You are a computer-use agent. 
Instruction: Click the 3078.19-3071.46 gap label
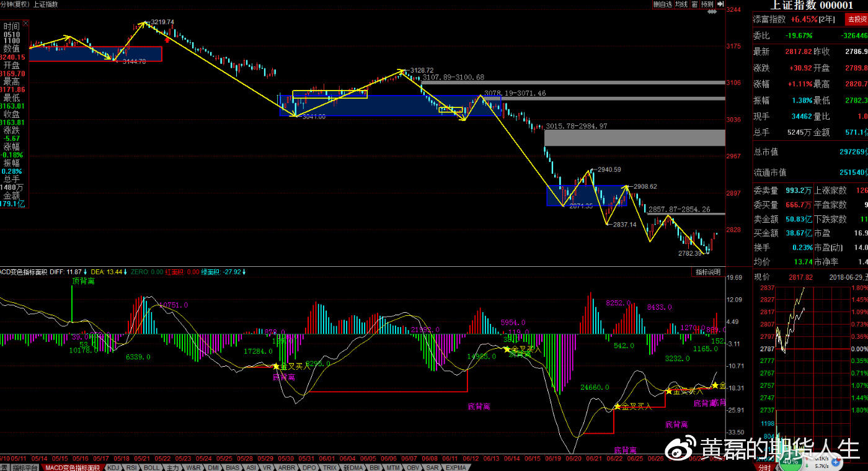515,92
